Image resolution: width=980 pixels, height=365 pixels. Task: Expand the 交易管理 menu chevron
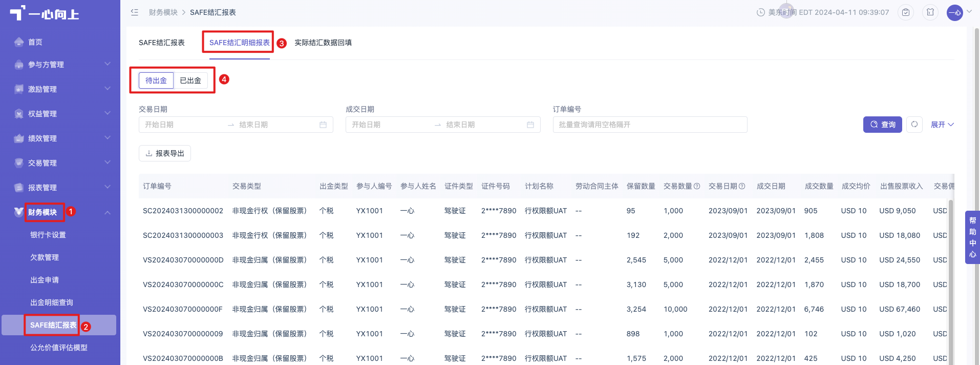coord(108,163)
